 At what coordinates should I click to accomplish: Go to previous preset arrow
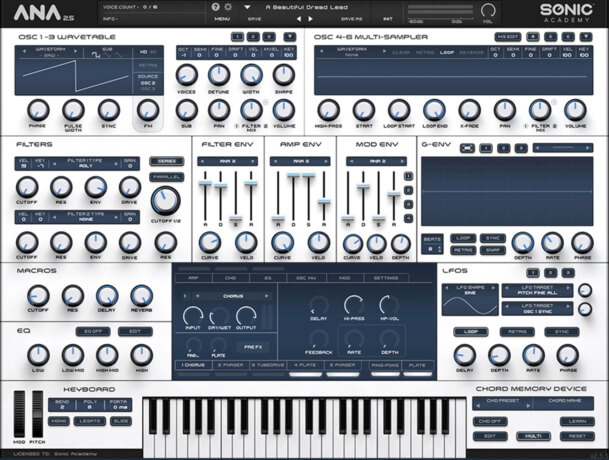point(299,19)
